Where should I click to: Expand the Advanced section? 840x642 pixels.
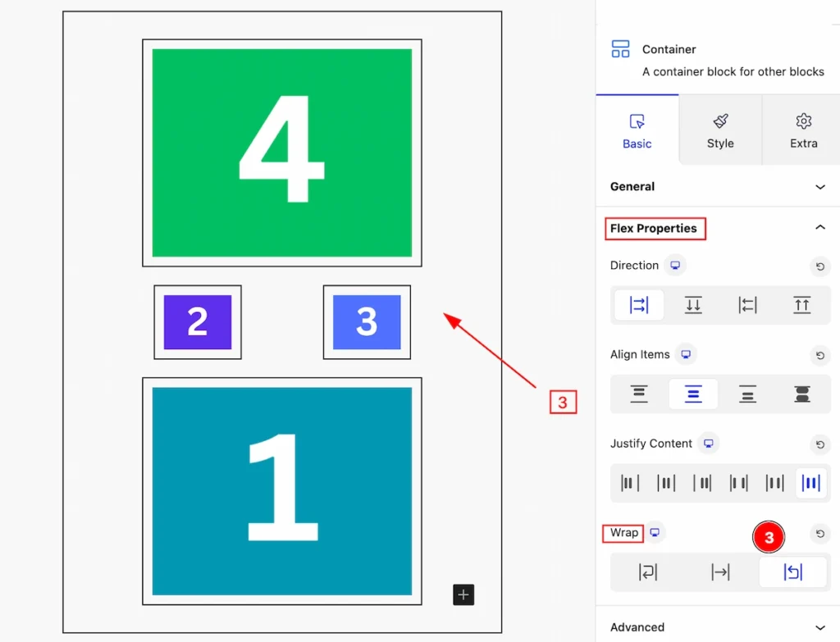click(x=717, y=627)
